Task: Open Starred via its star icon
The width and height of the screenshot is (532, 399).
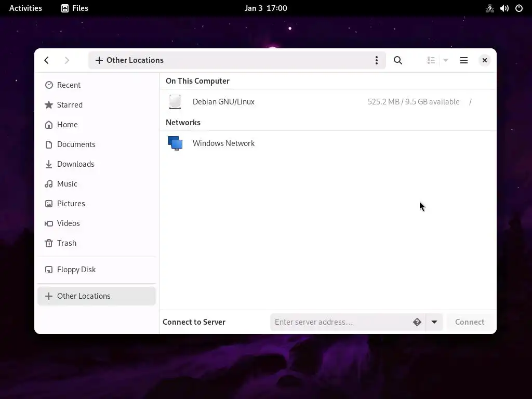Action: point(49,105)
